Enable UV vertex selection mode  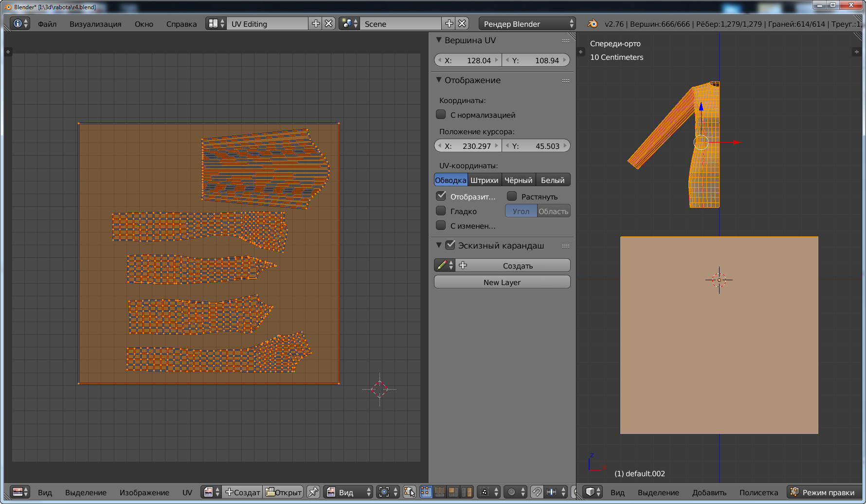426,492
